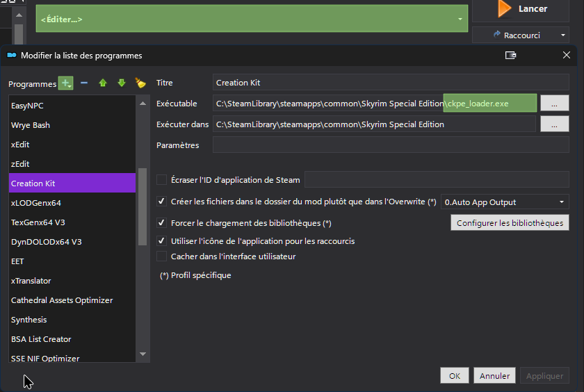
Task: Select DynDOLODx64 V3 in programs list
Action: 72,242
